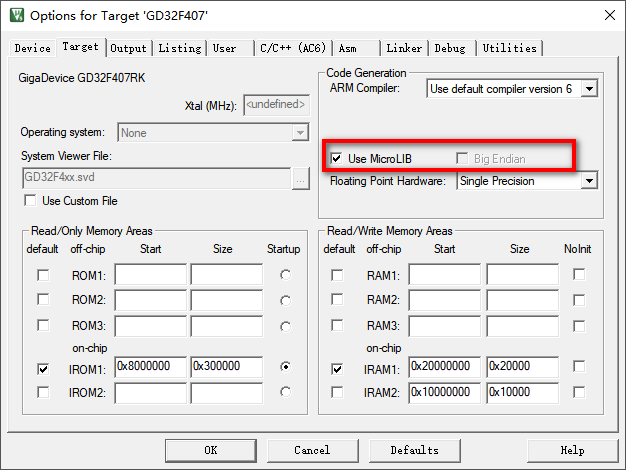Image resolution: width=626 pixels, height=470 pixels.
Task: Check the RAM3 default checkbox
Action: coord(337,325)
